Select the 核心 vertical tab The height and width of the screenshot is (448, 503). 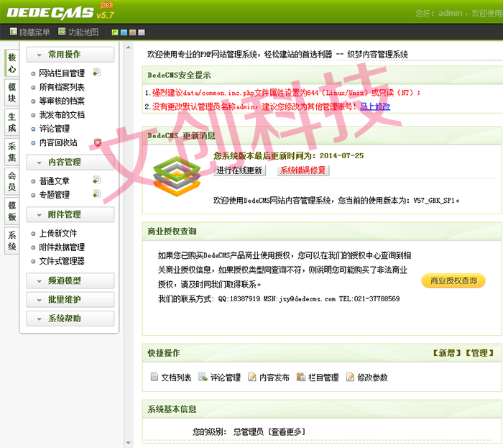[12, 63]
